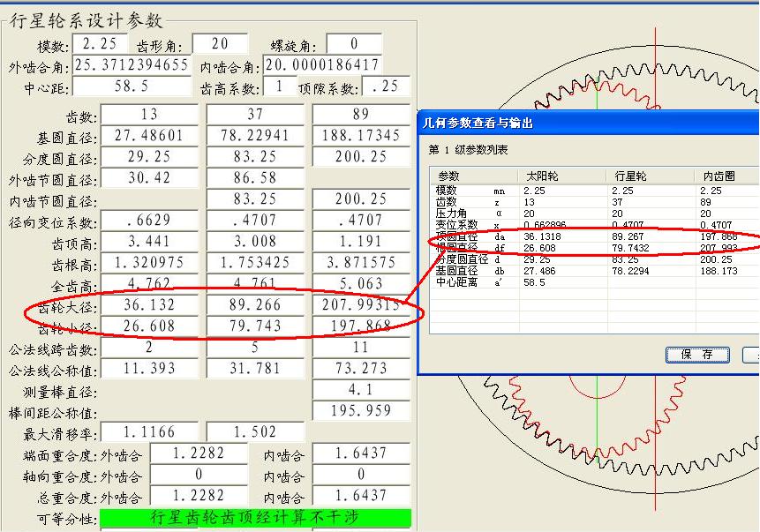The width and height of the screenshot is (760, 532).
Task: Click 内啮节圆直径 field showing 83.25
Action: (x=255, y=199)
